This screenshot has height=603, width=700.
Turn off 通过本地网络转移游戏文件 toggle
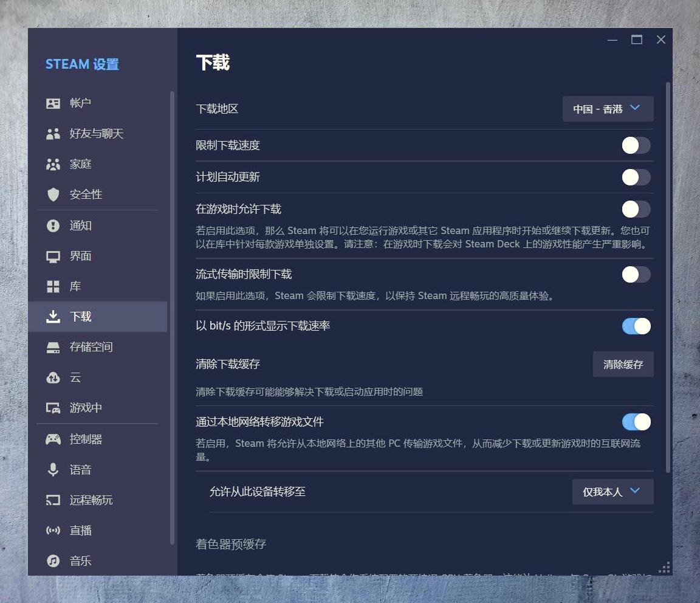pyautogui.click(x=636, y=422)
